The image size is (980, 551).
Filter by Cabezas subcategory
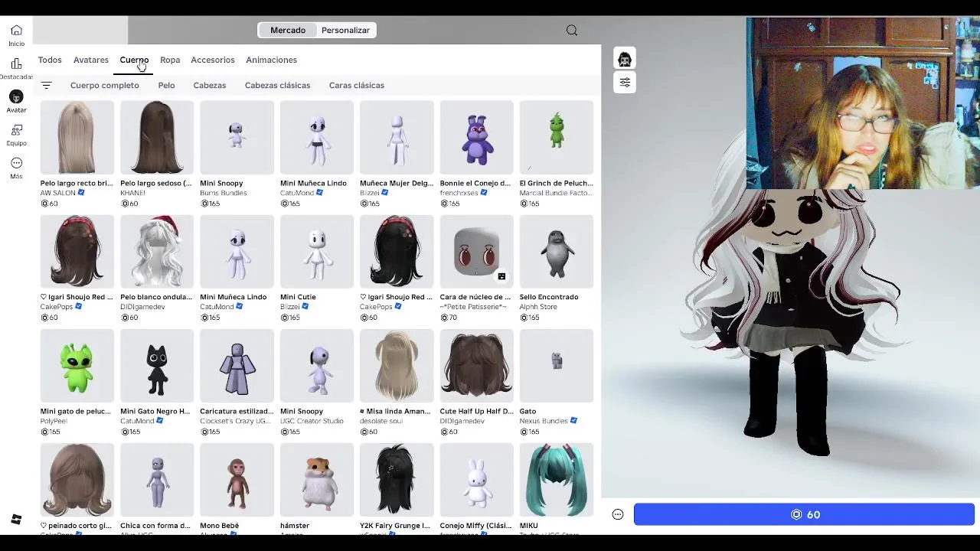[x=210, y=86]
